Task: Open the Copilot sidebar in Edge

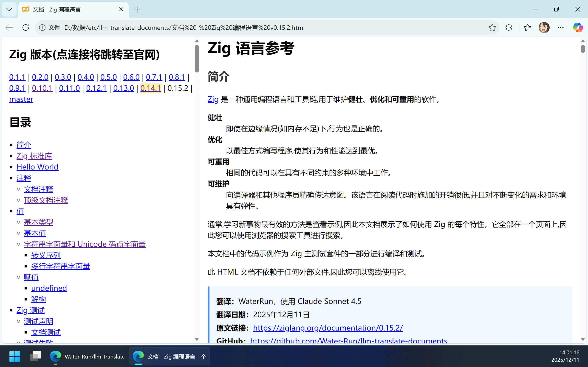Action: 578,28
